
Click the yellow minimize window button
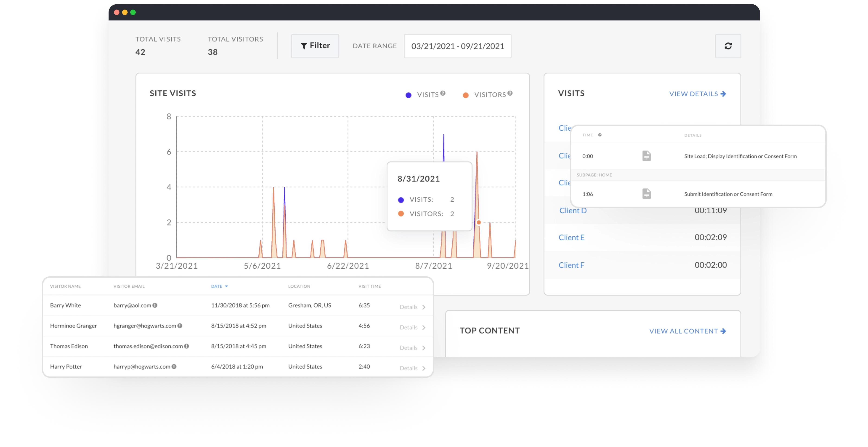click(125, 13)
